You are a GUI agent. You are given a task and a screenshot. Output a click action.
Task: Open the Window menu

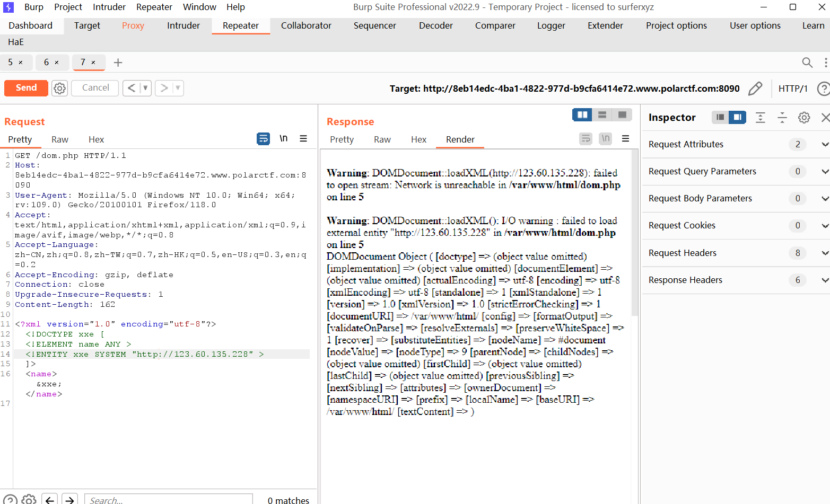click(x=199, y=7)
